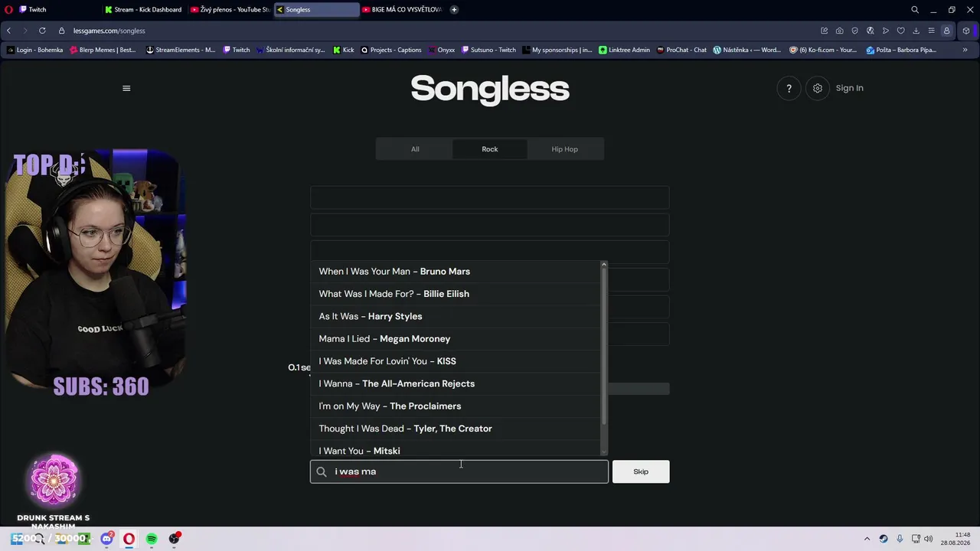The image size is (980, 551).
Task: Select the Rock genre tab
Action: pos(490,149)
